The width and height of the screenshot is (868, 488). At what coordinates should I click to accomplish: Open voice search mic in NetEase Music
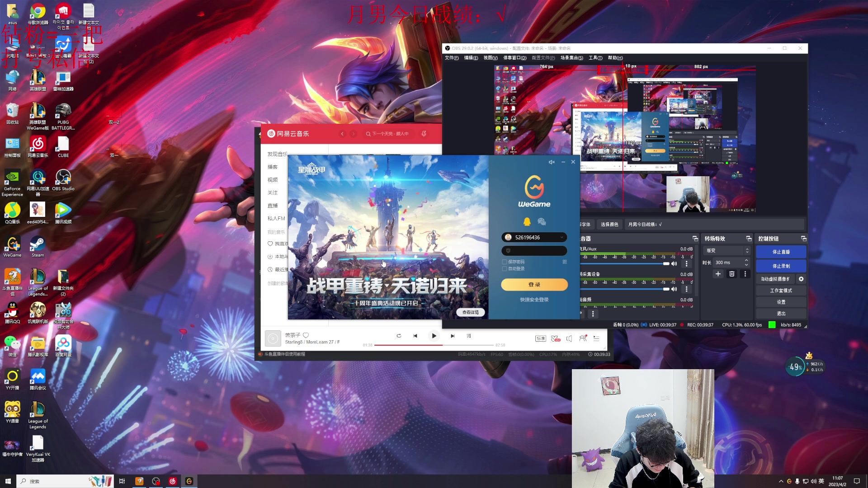424,134
